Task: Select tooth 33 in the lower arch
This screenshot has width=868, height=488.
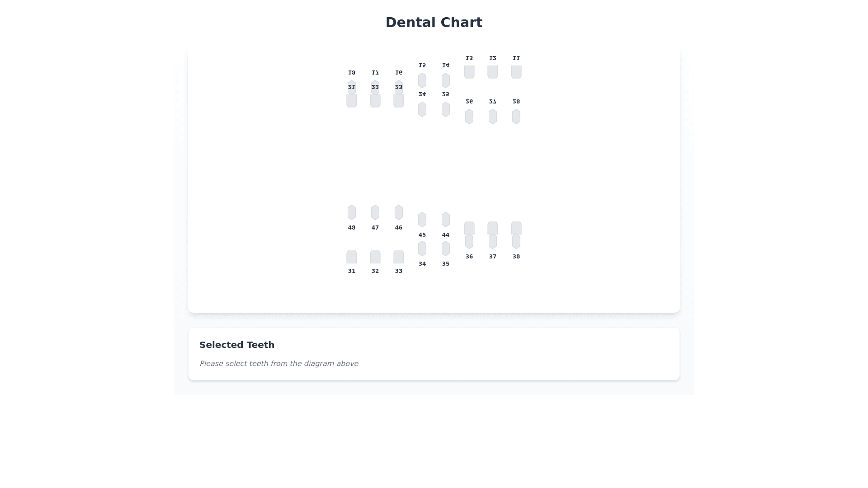Action: pos(399,257)
